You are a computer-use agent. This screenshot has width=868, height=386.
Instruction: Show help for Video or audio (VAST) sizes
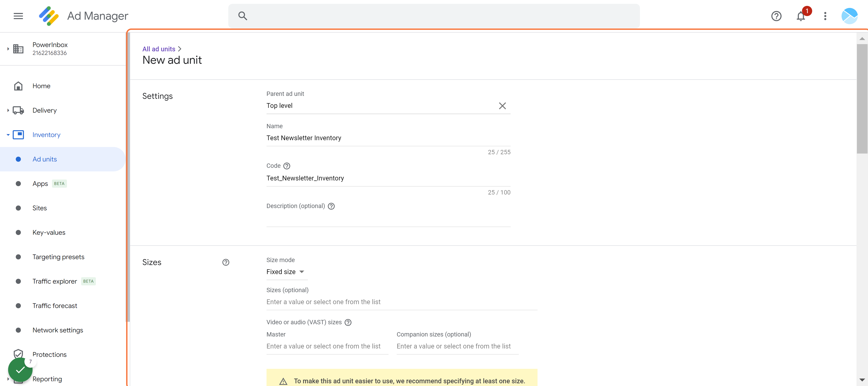[x=348, y=323]
